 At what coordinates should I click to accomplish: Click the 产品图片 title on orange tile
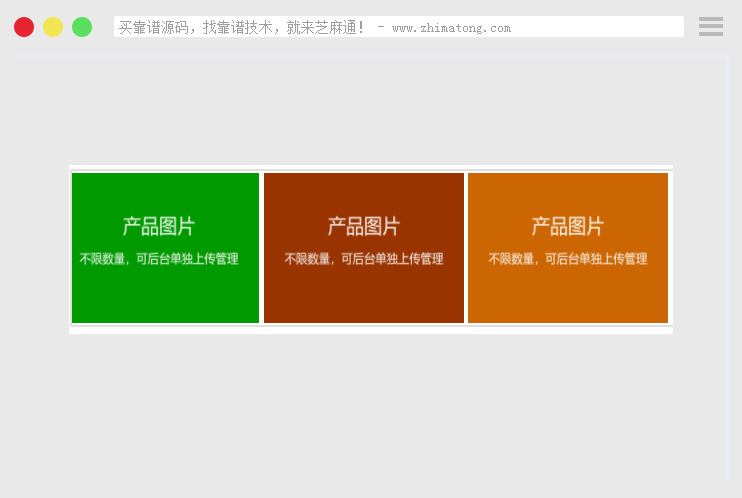tap(567, 227)
